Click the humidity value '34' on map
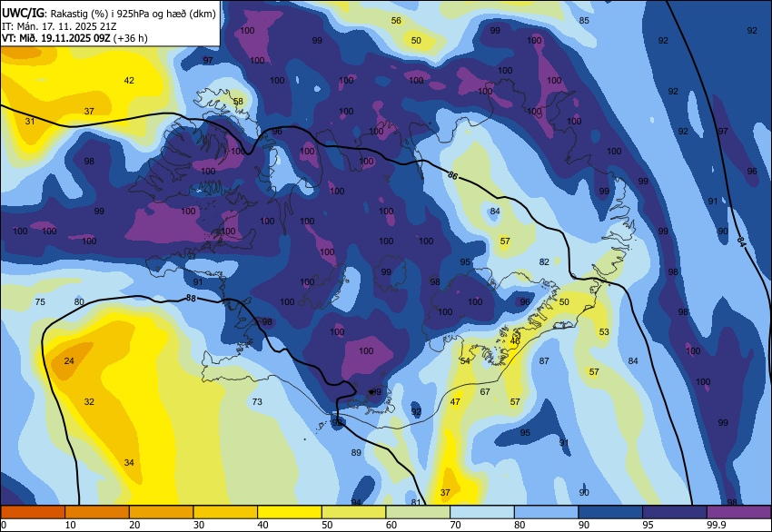Screen dimensions: 772x532 (129, 462)
